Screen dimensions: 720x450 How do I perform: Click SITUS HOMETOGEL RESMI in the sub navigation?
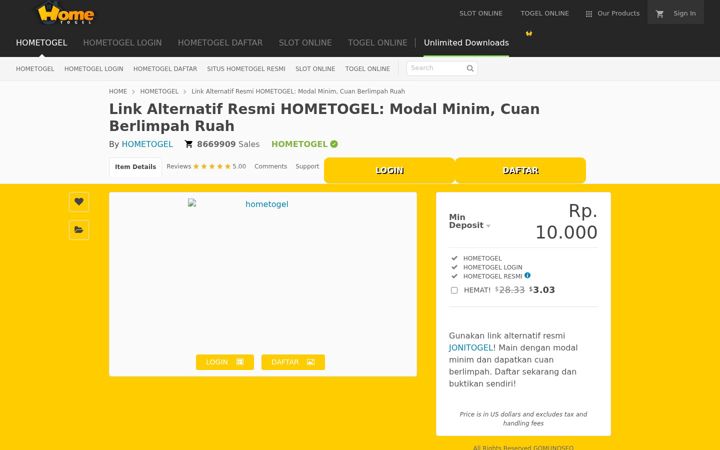pos(246,69)
